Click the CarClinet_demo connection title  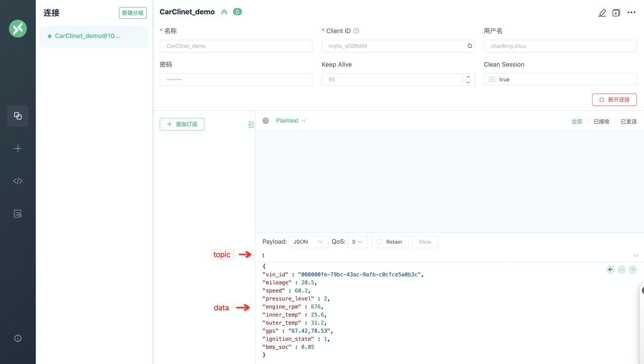[187, 12]
